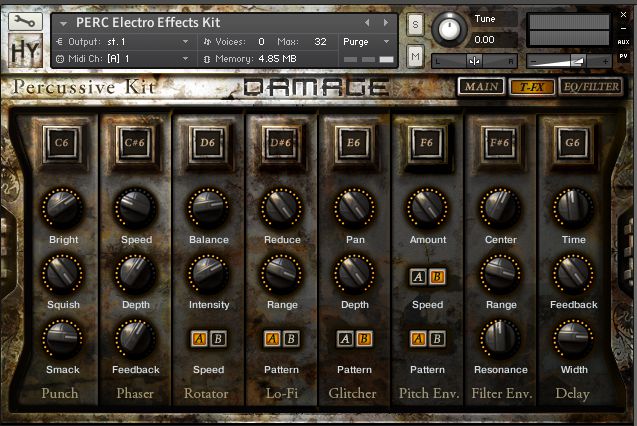Open the Purge dropdown menu
Image resolution: width=637 pixels, height=426 pixels.
point(366,41)
